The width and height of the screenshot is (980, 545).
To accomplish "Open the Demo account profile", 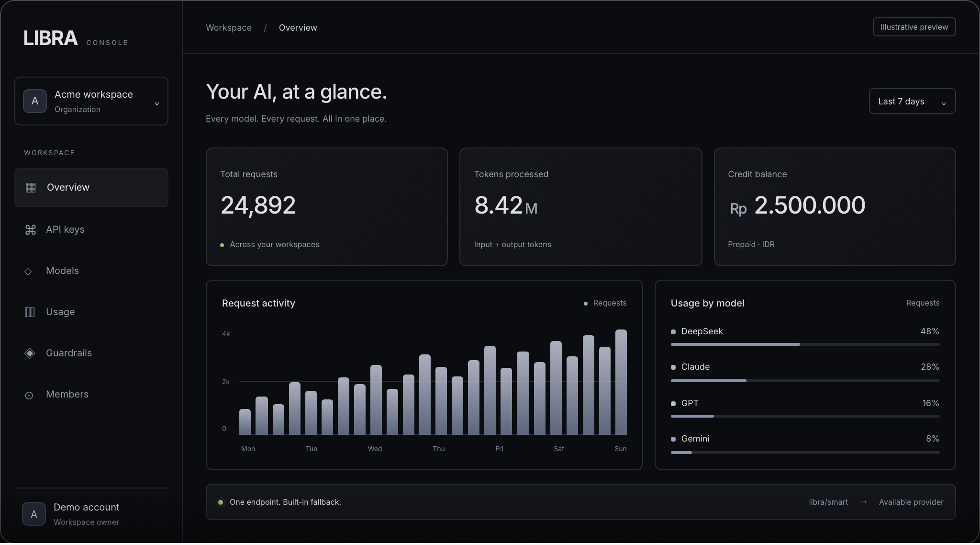I will tap(91, 514).
